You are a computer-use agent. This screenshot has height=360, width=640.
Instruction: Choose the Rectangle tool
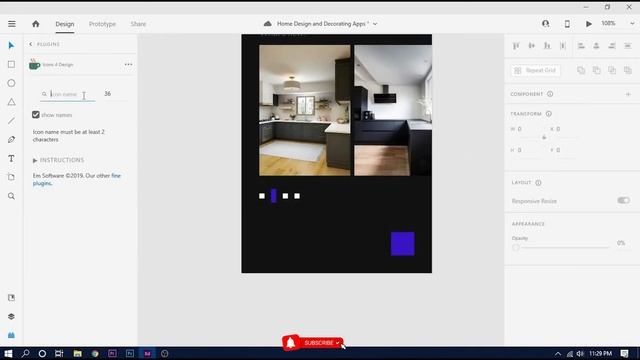pyautogui.click(x=11, y=64)
